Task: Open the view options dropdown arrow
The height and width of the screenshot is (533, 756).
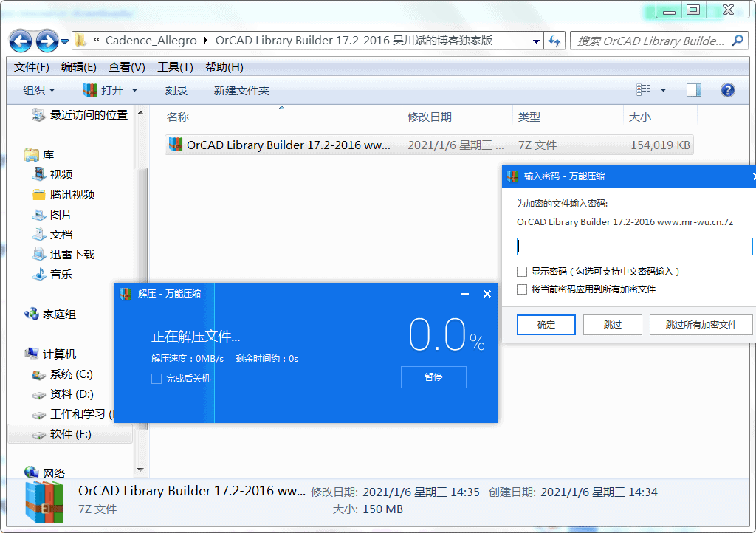Action: [663, 90]
